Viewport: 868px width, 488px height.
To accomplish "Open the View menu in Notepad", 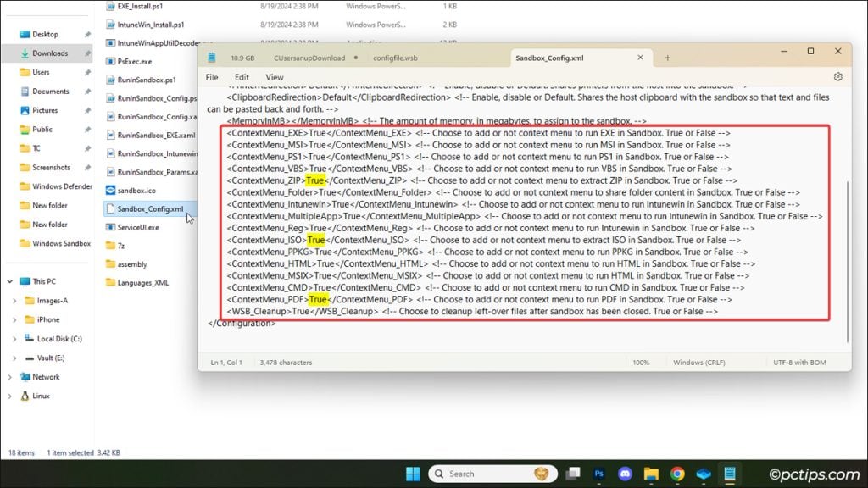I will [x=274, y=76].
